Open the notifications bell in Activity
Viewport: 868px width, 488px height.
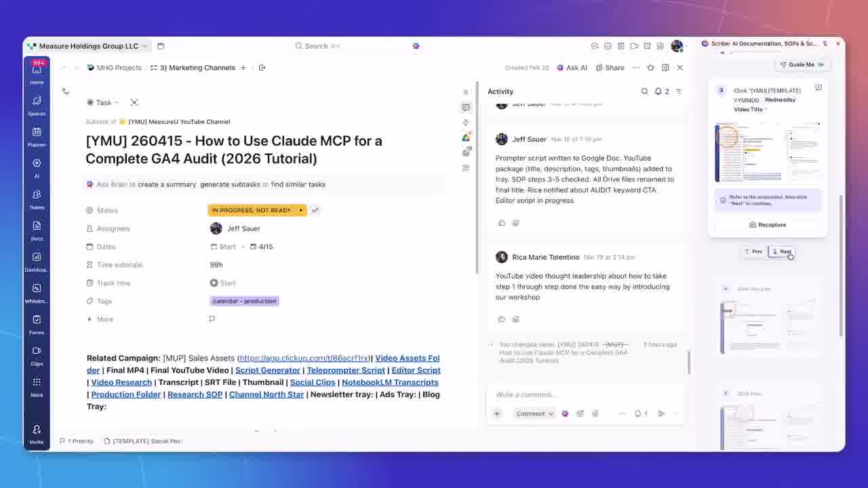pyautogui.click(x=658, y=91)
